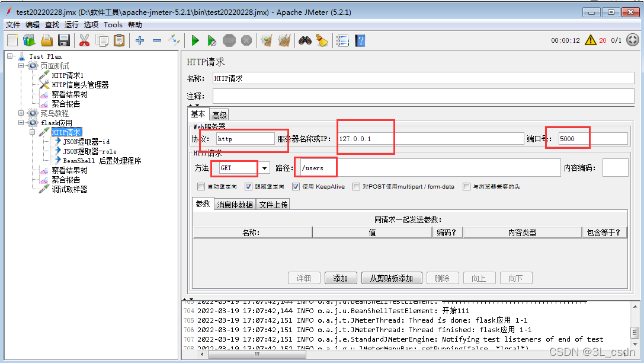Shut down threads with the round X icon
Image resolution: width=644 pixels, height=363 pixels.
tap(246, 40)
